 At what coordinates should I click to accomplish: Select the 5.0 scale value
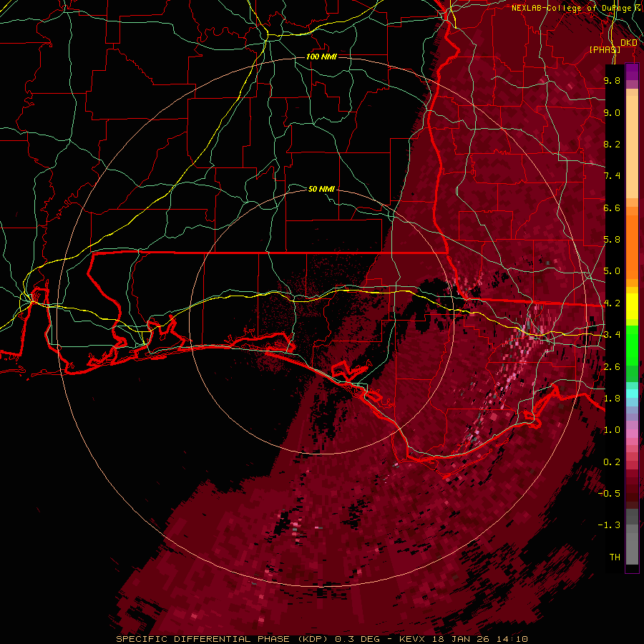coord(612,271)
